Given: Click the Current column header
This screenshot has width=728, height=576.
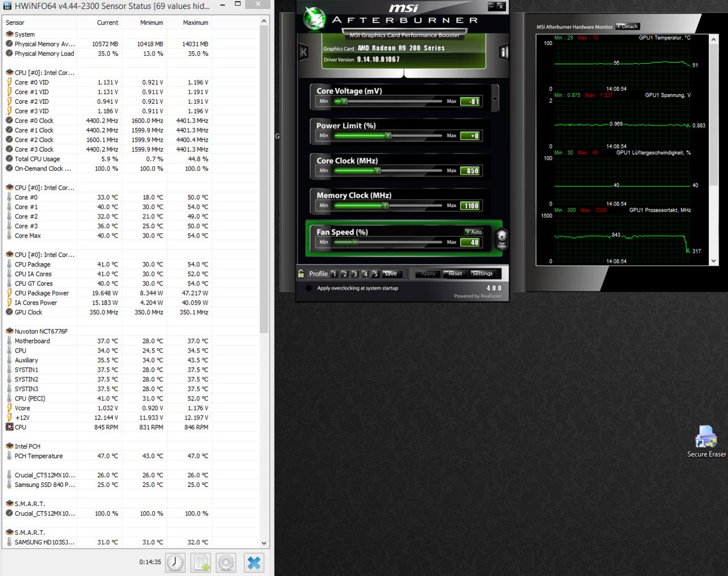Looking at the screenshot, I should tap(99, 23).
